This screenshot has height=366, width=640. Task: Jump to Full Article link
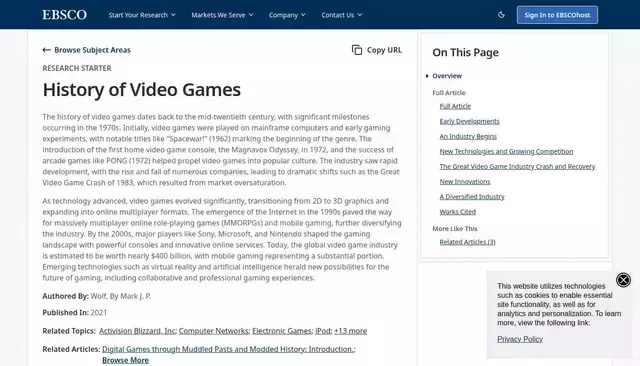coord(455,106)
